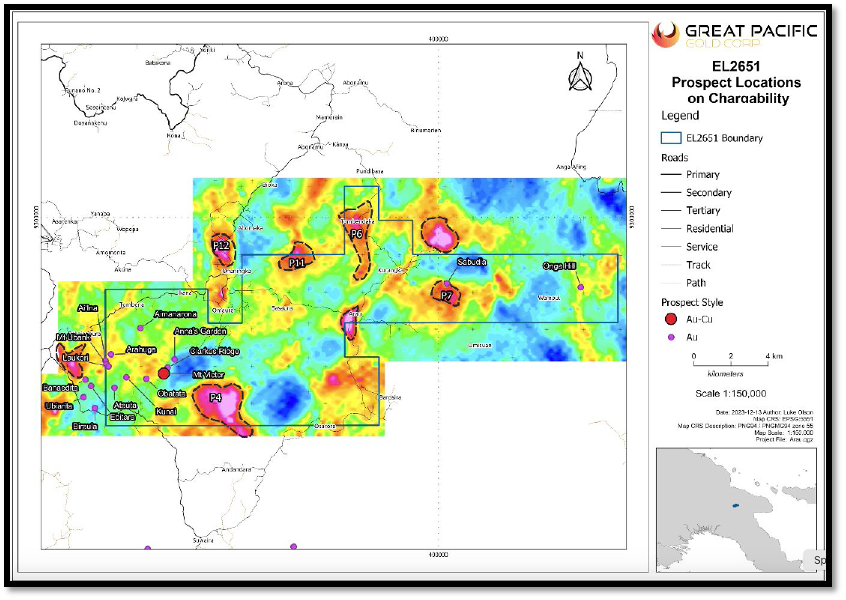The width and height of the screenshot is (846, 600).
Task: Click the P11 anomaly label
Action: (296, 262)
